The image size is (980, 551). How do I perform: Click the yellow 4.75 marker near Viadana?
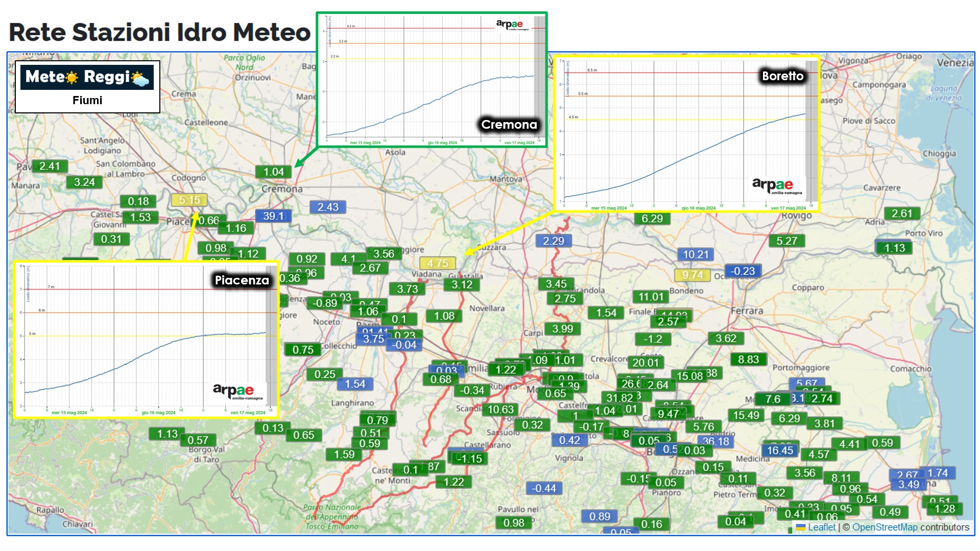437,263
